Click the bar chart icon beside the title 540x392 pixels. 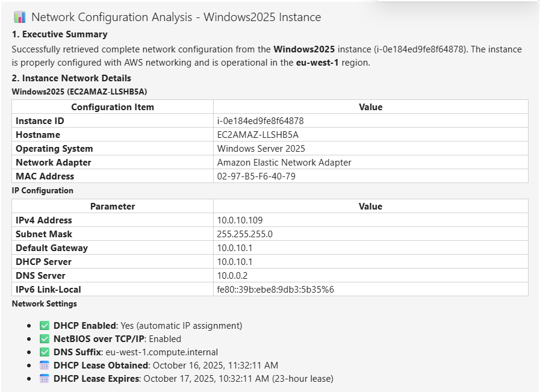[19, 17]
